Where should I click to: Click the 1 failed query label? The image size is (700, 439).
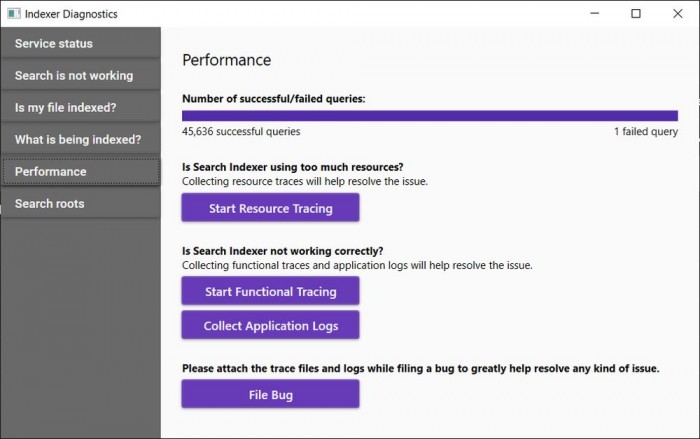pos(645,132)
